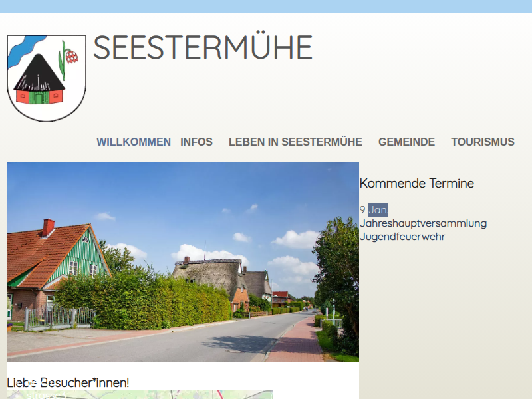Open the GEMEINDE menu
The height and width of the screenshot is (399, 532).
pyautogui.click(x=406, y=142)
